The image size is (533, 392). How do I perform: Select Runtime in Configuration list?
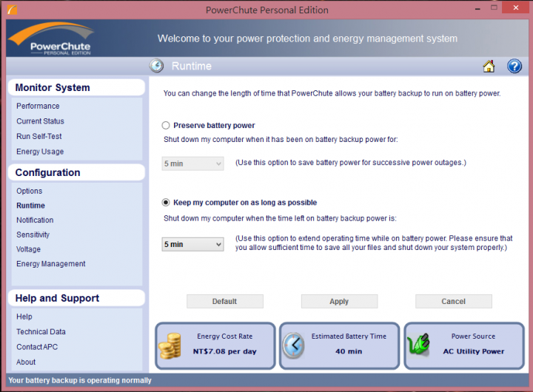(30, 206)
